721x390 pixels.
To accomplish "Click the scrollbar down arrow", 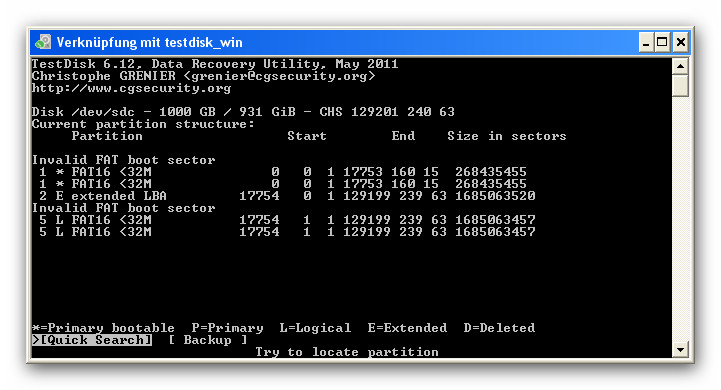I will pyautogui.click(x=680, y=349).
